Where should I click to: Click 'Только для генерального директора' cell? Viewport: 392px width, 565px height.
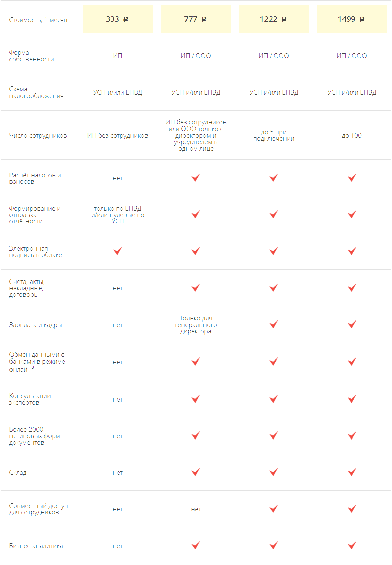[x=196, y=325]
